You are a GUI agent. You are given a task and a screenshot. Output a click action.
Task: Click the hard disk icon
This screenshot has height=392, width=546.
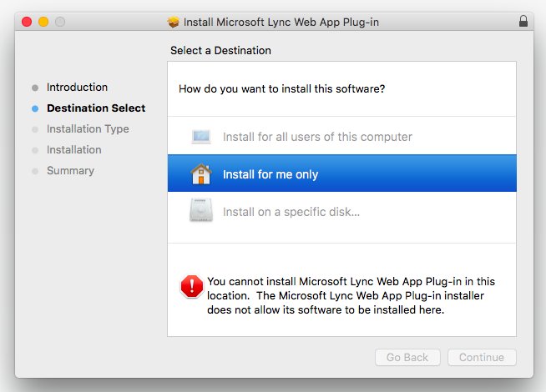[201, 210]
